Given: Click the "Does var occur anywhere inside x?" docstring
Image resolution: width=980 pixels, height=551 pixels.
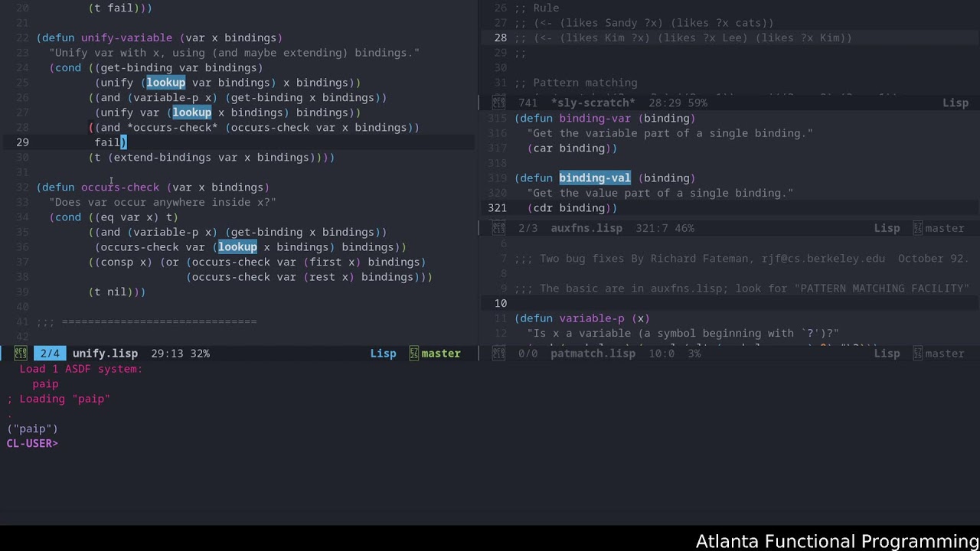Looking at the screenshot, I should pyautogui.click(x=162, y=202).
